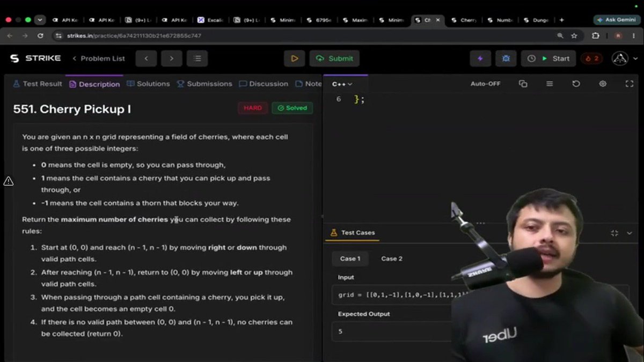
Task: Open the Discussion tab
Action: click(x=264, y=84)
